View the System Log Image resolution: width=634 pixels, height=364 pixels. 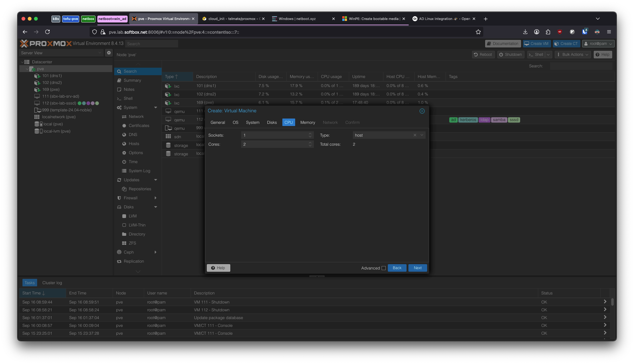click(139, 171)
